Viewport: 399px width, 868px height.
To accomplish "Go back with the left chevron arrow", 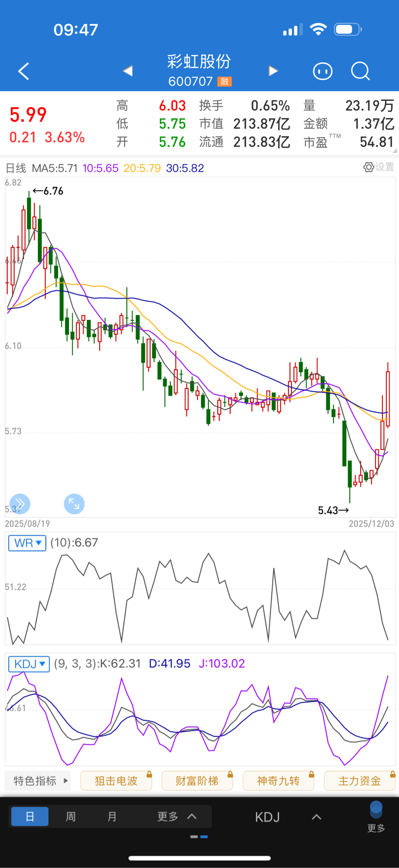I will click(x=24, y=71).
